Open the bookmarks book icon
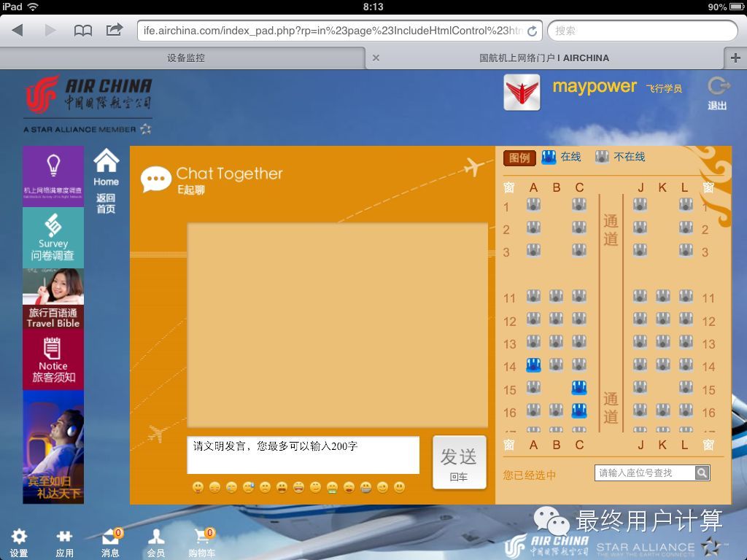The height and width of the screenshot is (560, 747). (83, 31)
